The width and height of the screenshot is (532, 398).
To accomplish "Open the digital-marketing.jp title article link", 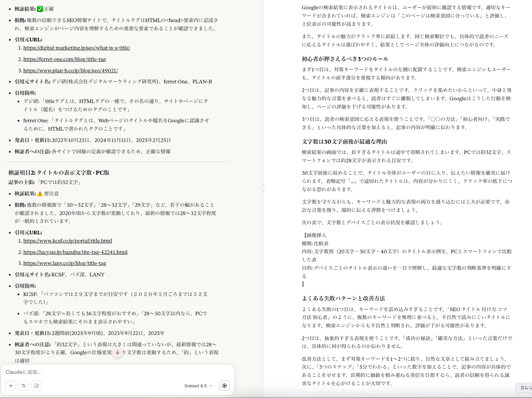I will coord(77,48).
